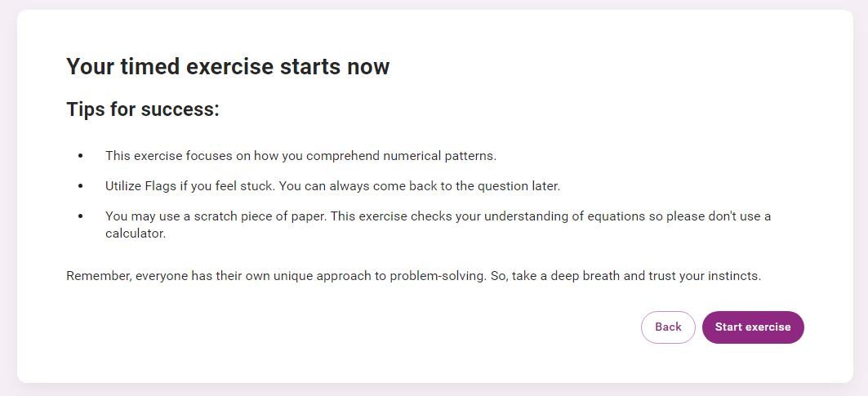Viewport: 868px width, 396px height.
Task: Click the sentence about understanding of equations
Action: [x=523, y=216]
